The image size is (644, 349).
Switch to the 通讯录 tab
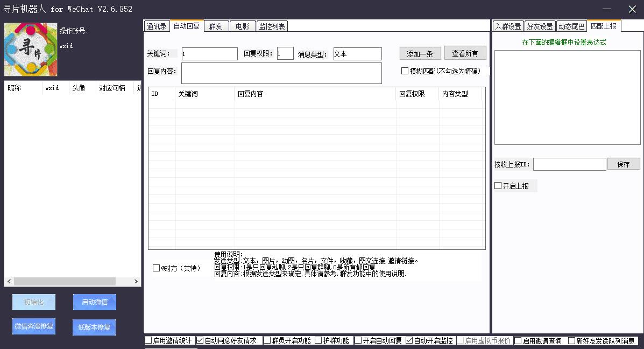[157, 26]
